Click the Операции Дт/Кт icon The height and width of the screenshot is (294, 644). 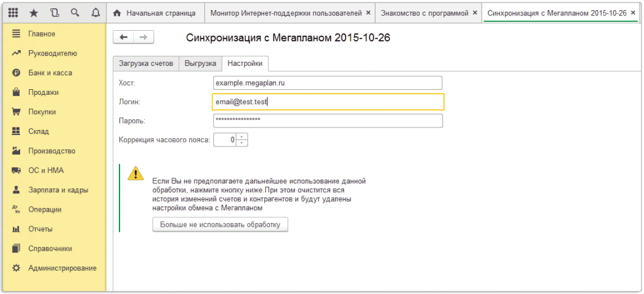[x=16, y=210]
